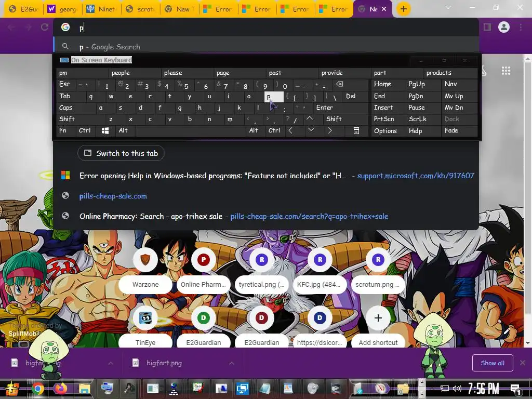Show hidden system tray icons chevron
The height and width of the screenshot is (399, 532).
432,389
